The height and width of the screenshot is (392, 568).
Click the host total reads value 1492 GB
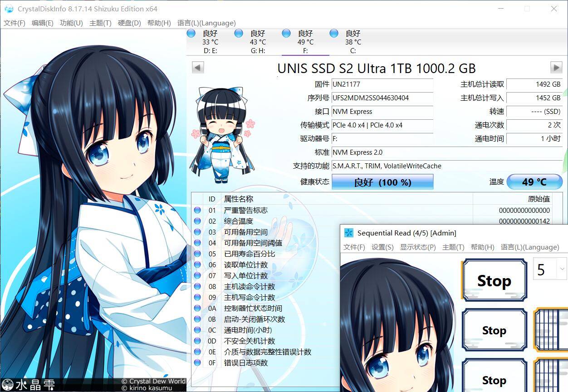(534, 84)
